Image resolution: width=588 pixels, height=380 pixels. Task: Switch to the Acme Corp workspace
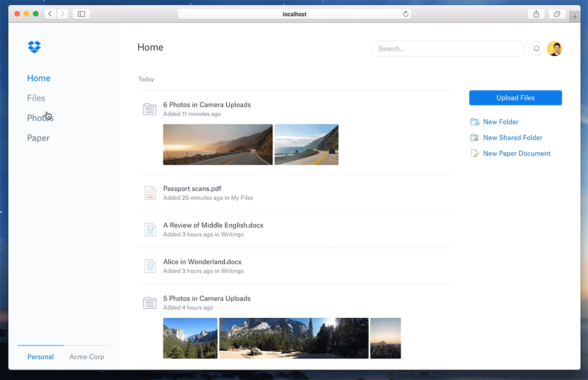(x=87, y=357)
